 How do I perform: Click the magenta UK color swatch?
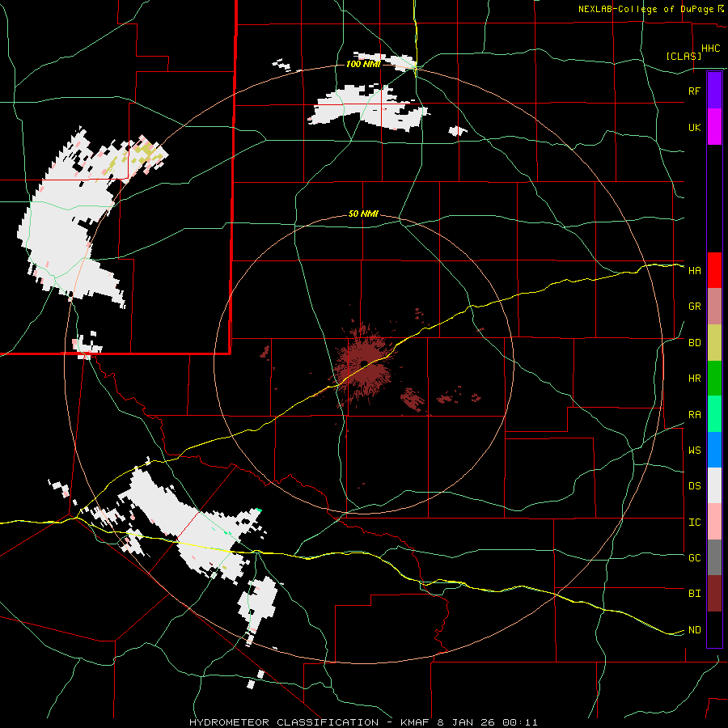pyautogui.click(x=714, y=127)
